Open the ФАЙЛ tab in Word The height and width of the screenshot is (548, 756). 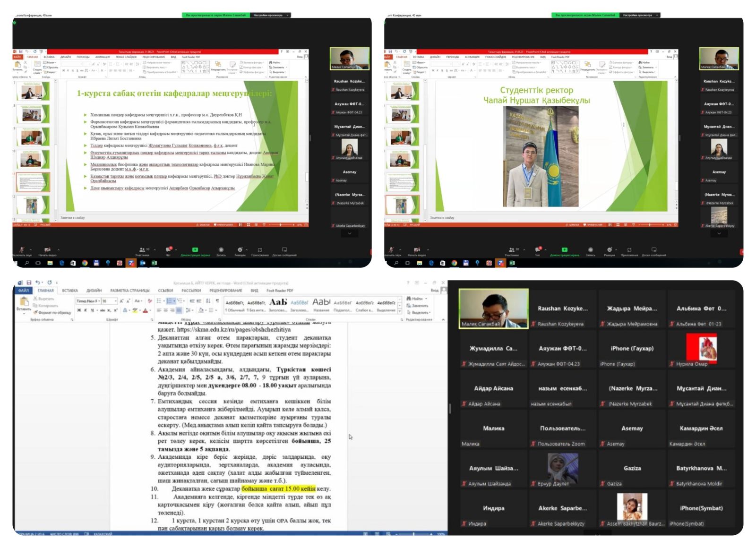24,291
